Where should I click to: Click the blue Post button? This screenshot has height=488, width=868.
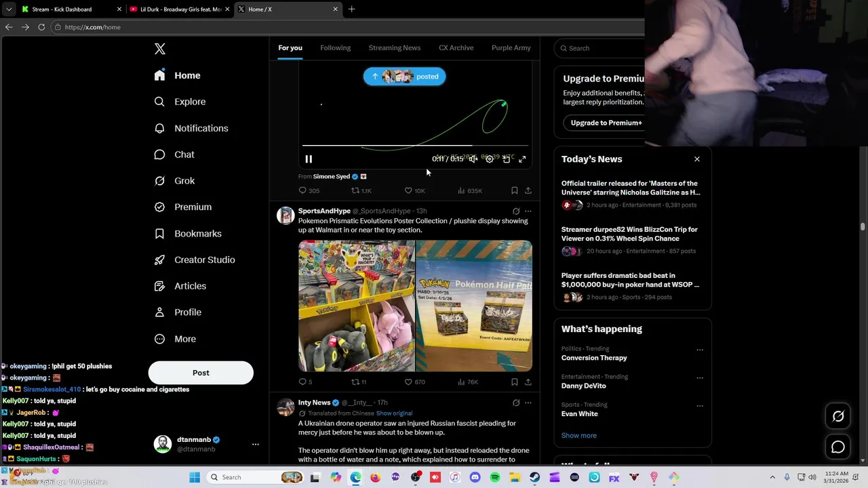coord(201,373)
